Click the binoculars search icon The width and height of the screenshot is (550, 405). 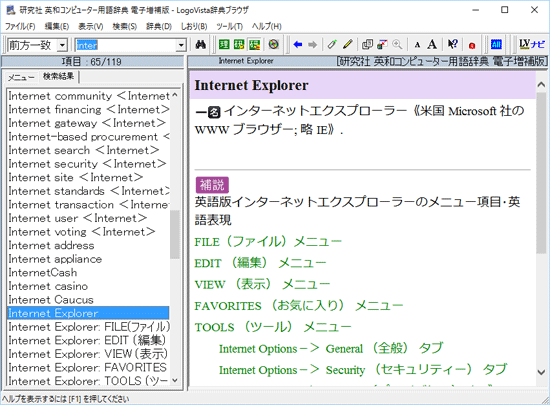click(200, 45)
